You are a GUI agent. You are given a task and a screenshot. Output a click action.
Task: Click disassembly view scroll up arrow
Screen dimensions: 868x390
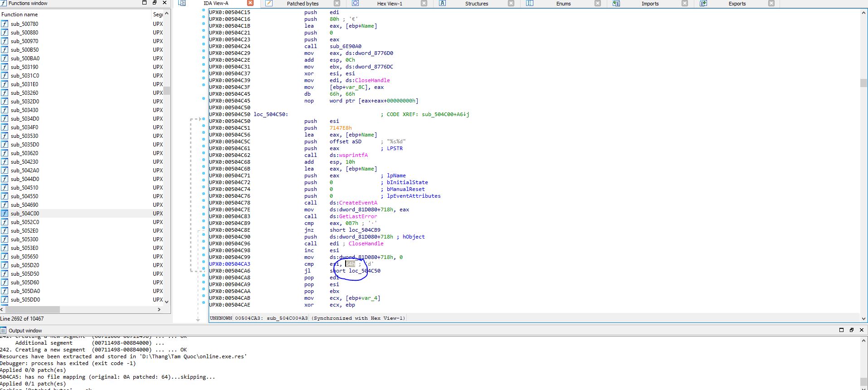(863, 13)
